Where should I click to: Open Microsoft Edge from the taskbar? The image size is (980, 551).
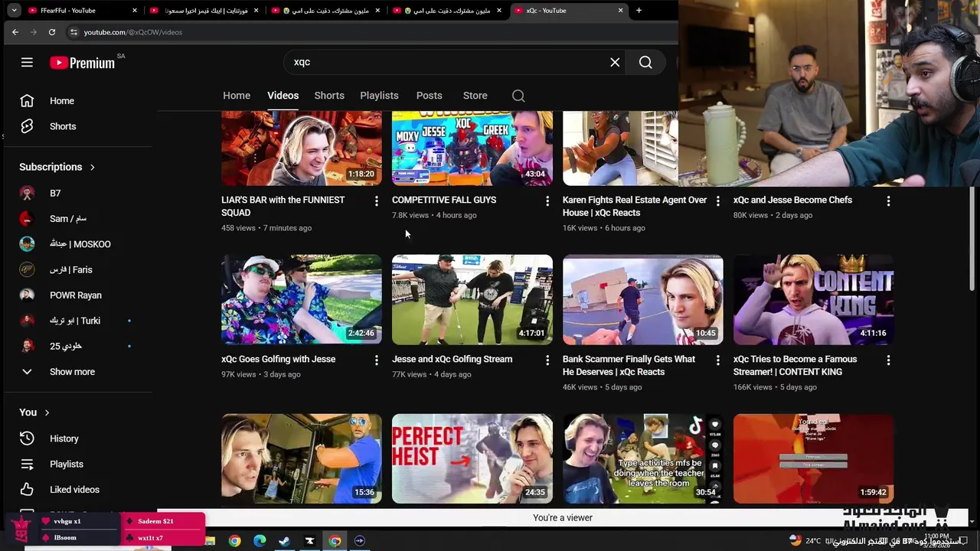(x=260, y=541)
